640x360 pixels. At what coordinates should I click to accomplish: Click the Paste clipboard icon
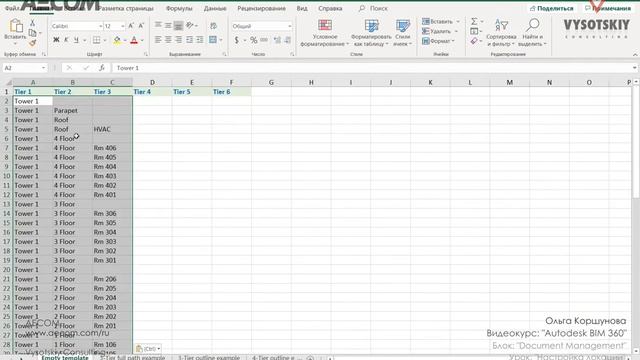click(16, 26)
